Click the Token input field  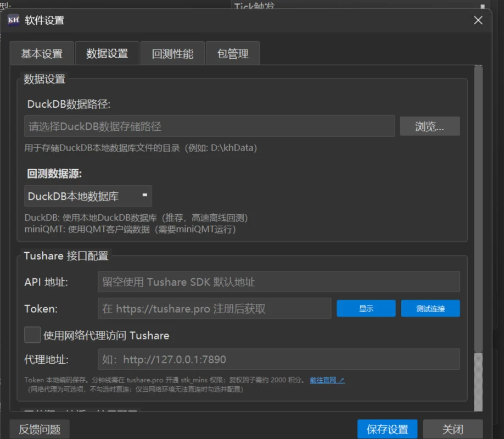pyautogui.click(x=215, y=308)
